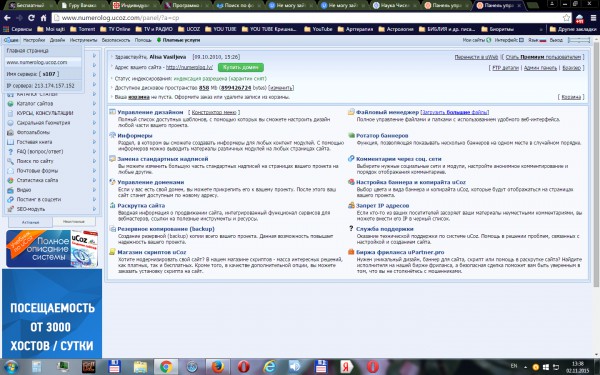Expand Видео module arrow
The width and height of the screenshot is (600, 375).
(x=94, y=190)
